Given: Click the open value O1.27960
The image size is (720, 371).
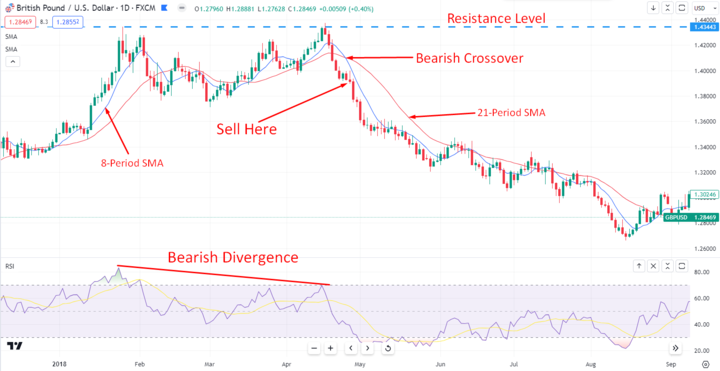Looking at the screenshot, I should [208, 9].
